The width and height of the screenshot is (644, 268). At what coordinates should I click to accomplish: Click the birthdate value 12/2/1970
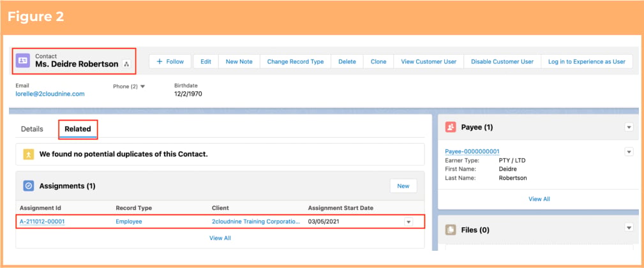pyautogui.click(x=188, y=94)
